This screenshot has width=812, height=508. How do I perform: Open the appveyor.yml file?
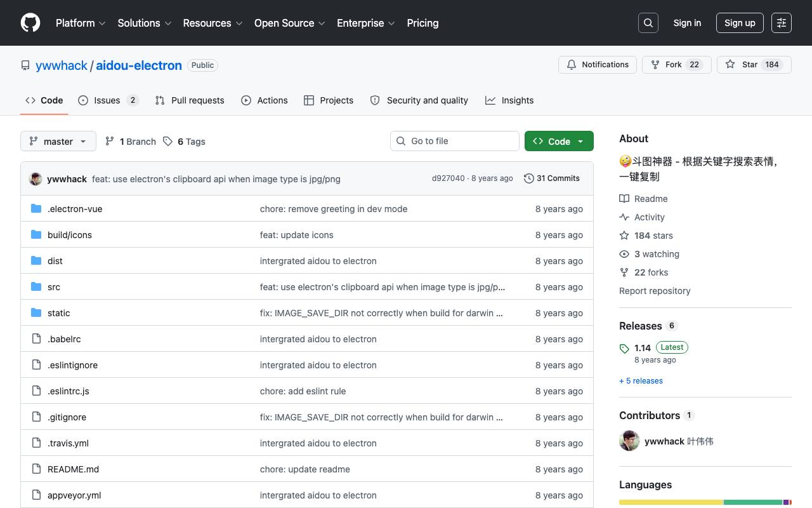(74, 495)
